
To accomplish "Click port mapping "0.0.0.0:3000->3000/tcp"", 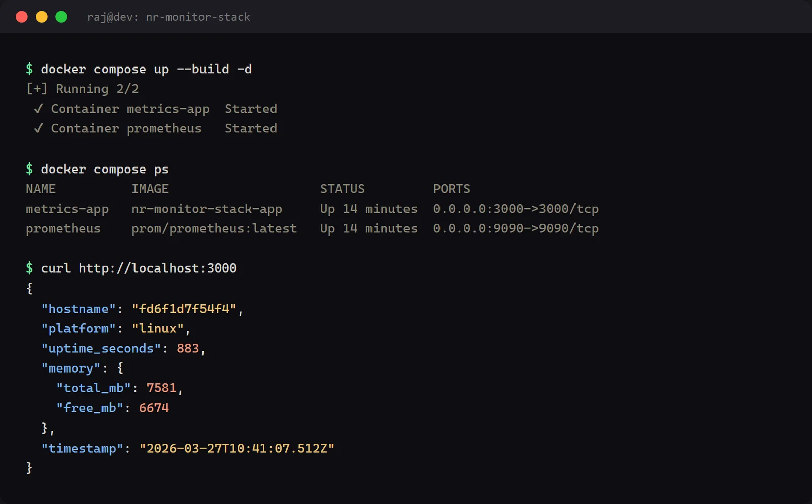I will (516, 209).
